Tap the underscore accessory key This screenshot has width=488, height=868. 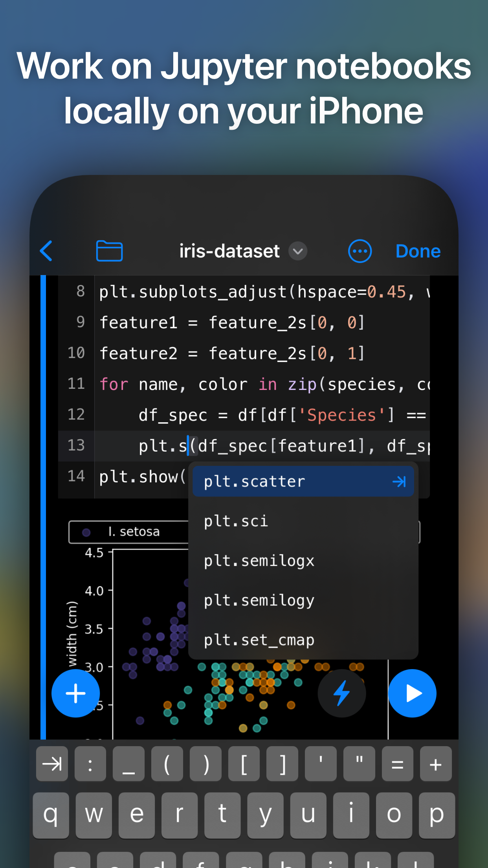(128, 764)
